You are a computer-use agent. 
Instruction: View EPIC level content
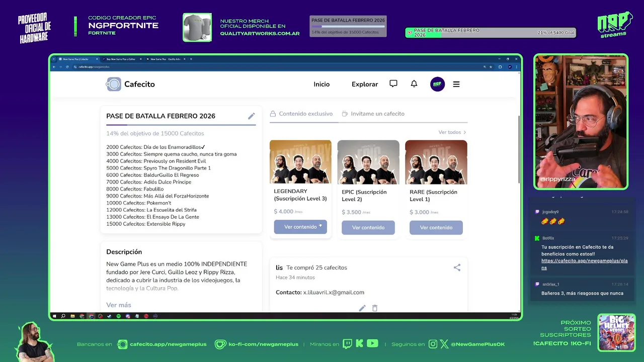tap(368, 227)
